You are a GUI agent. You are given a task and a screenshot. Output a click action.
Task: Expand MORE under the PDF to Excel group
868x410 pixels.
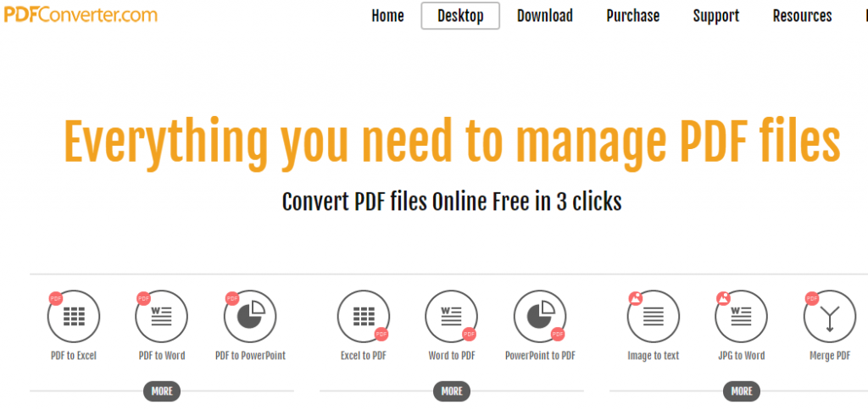click(x=162, y=391)
